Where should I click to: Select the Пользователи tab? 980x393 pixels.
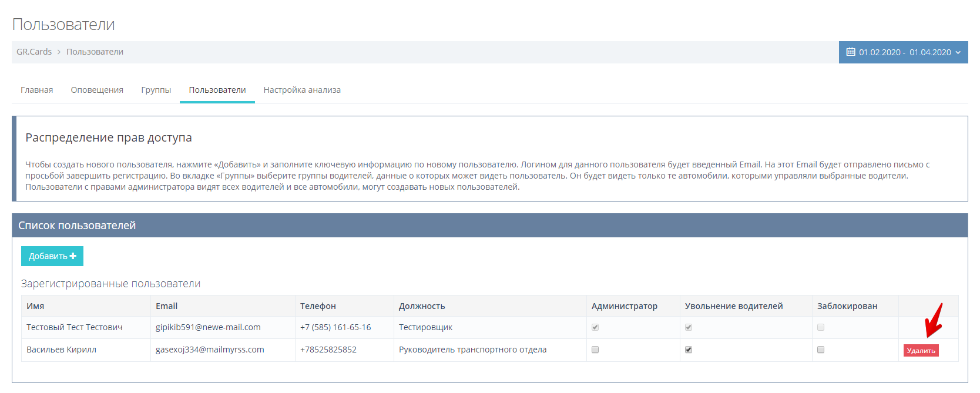tap(217, 90)
